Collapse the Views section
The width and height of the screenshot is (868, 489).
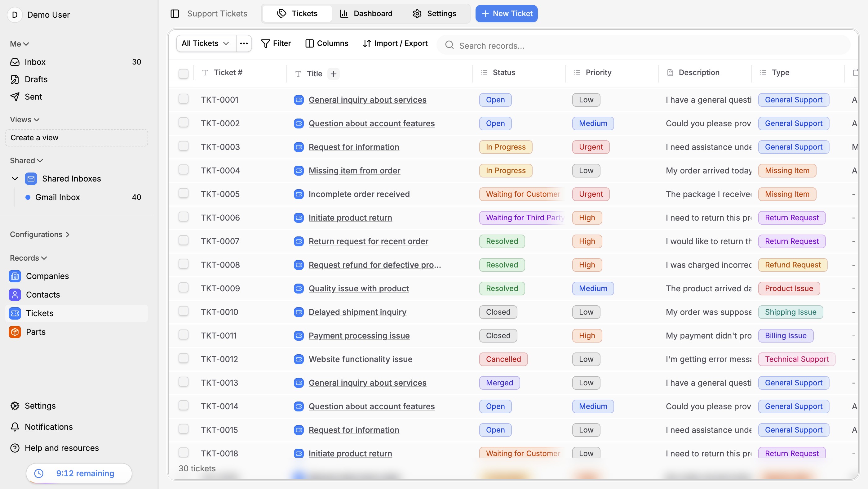point(24,120)
